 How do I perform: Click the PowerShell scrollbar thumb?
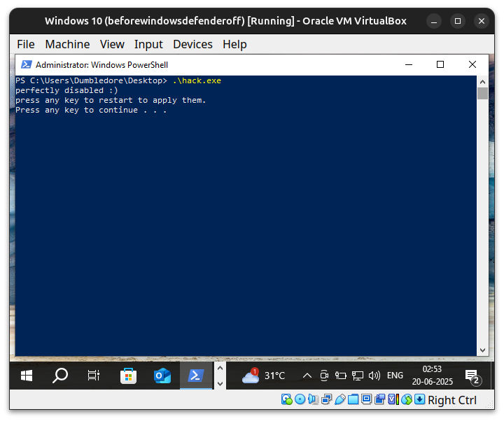(x=482, y=94)
